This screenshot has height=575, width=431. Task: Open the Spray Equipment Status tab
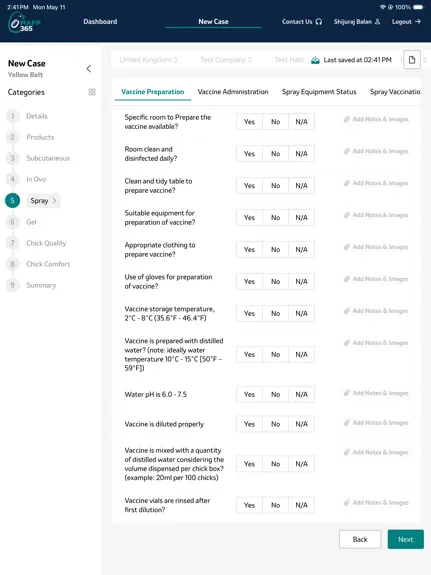coord(319,92)
